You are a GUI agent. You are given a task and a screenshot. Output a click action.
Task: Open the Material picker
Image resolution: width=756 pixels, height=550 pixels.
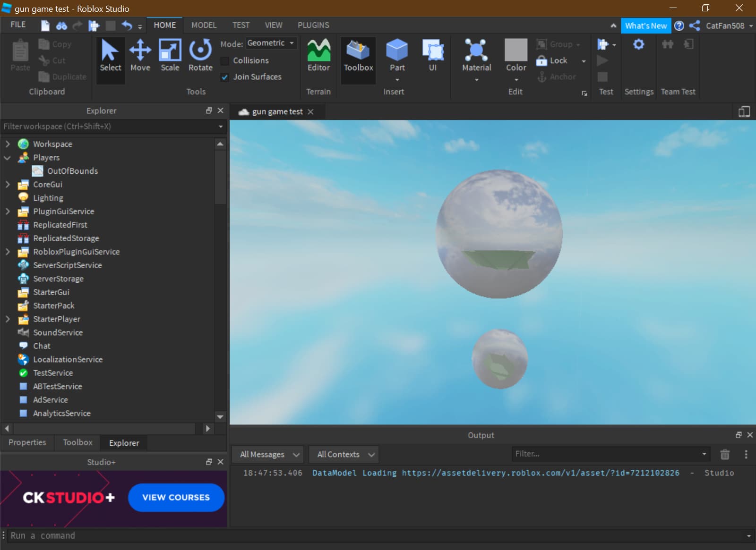point(476,56)
